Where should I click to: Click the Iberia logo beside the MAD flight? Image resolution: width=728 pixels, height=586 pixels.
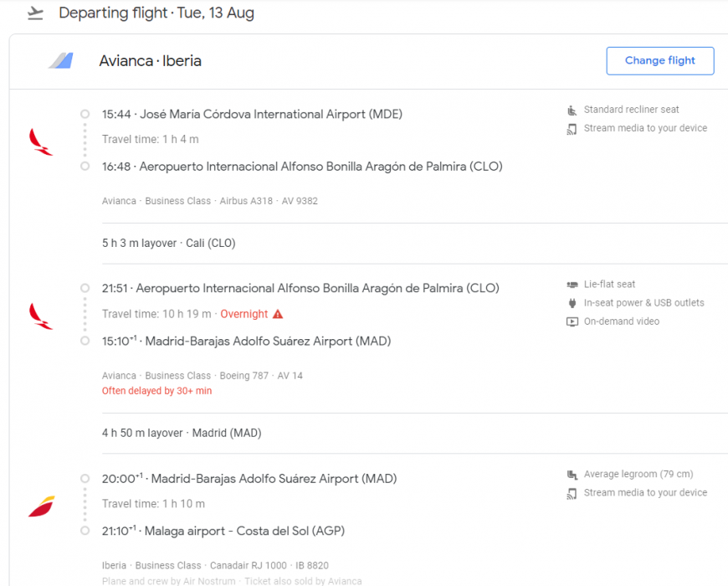pyautogui.click(x=41, y=506)
